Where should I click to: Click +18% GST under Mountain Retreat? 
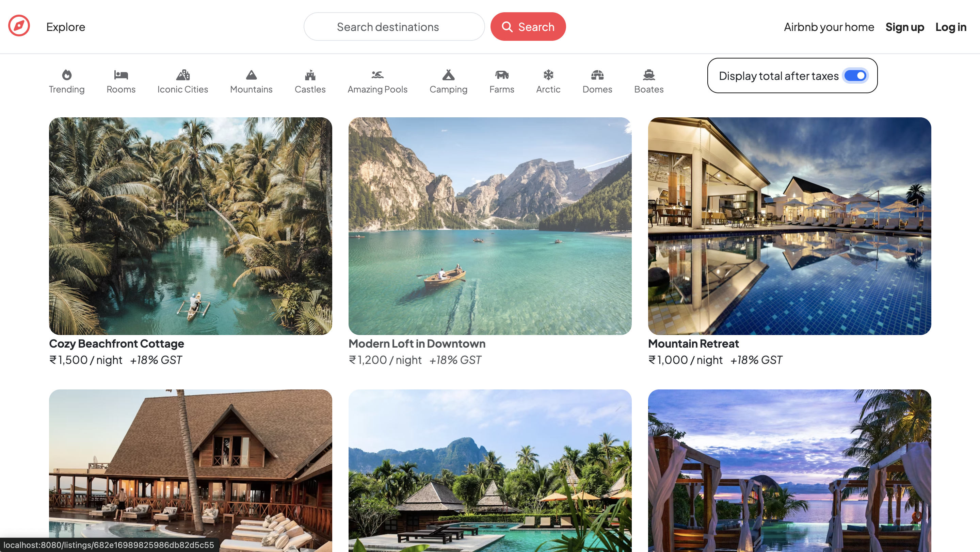756,360
